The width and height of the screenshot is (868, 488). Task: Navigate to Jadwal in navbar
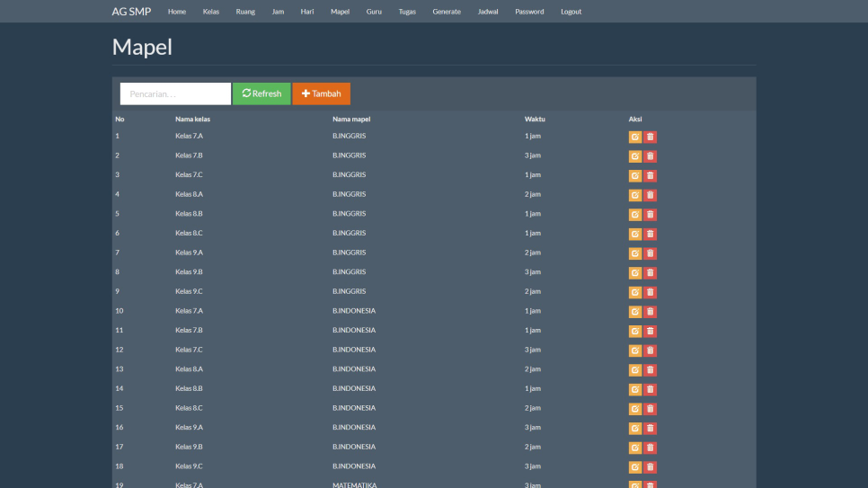(488, 12)
